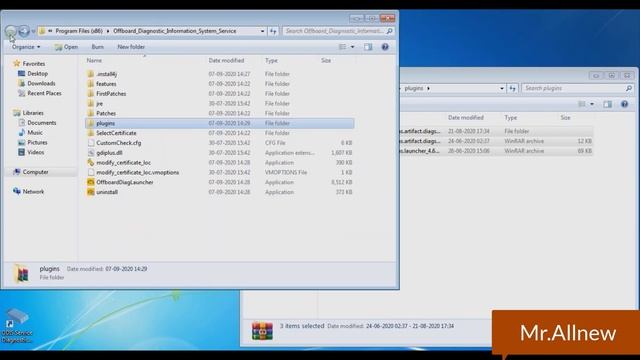Viewport: 640px width, 360px height.
Task: Select the .install4j folder icon
Action: (x=91, y=74)
